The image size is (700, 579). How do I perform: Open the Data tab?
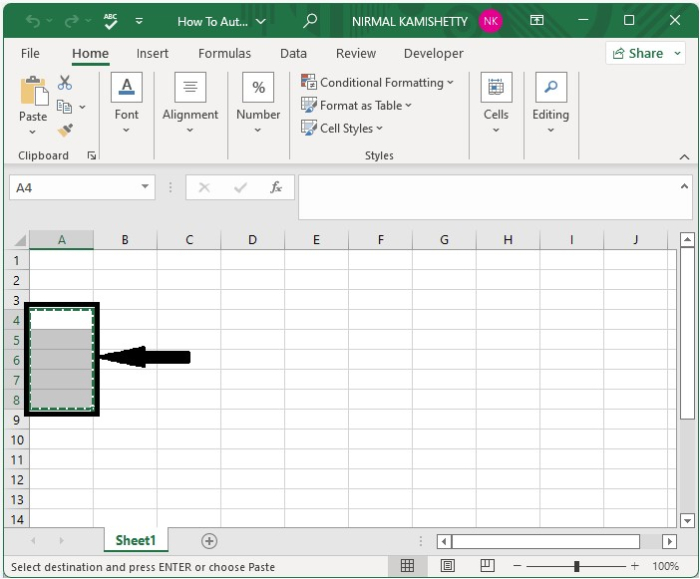[293, 54]
